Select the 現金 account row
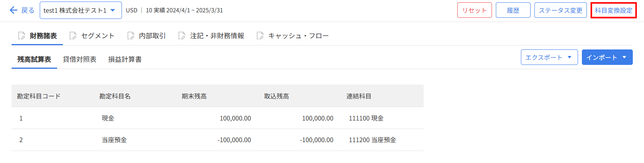 pyautogui.click(x=108, y=118)
